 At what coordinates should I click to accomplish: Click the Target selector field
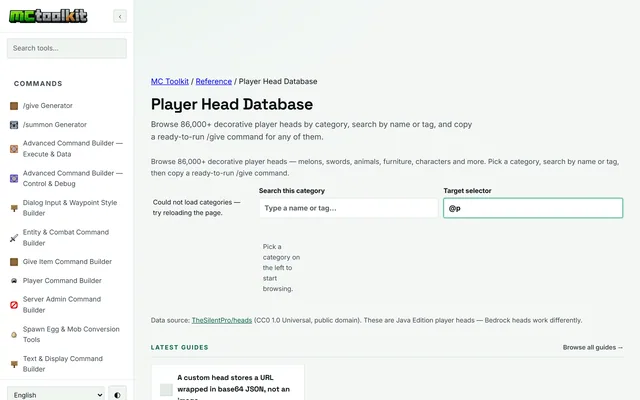533,208
